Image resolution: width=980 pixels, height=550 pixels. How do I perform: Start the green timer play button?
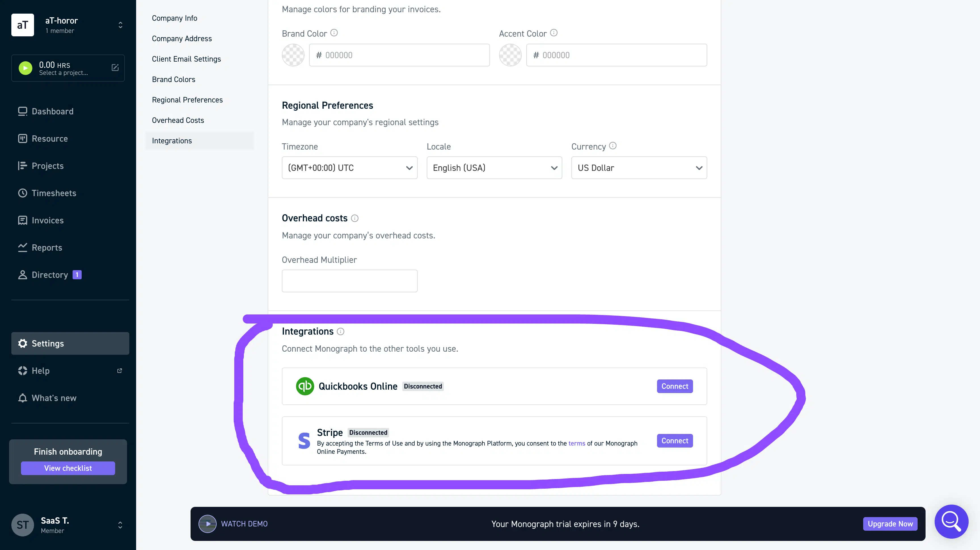26,68
